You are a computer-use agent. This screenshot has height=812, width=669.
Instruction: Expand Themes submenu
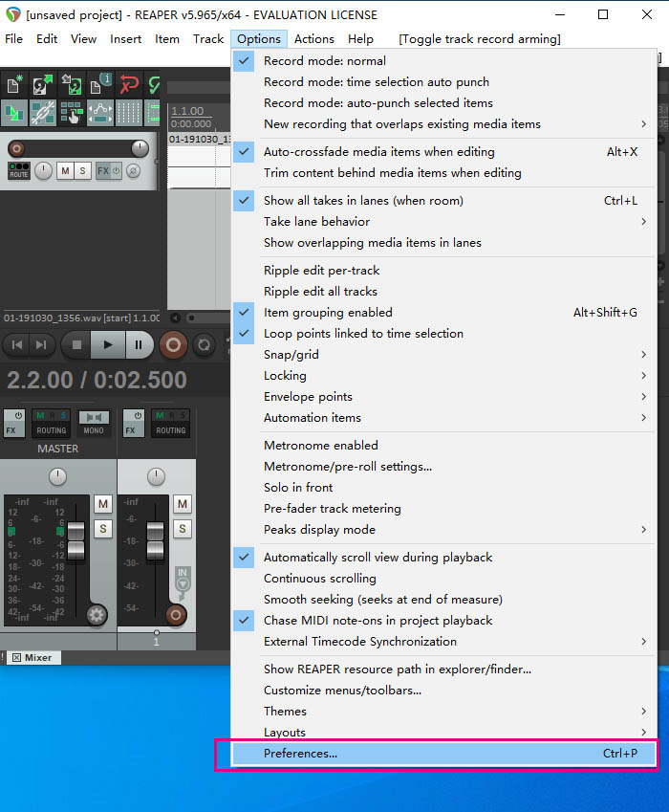tap(444, 712)
